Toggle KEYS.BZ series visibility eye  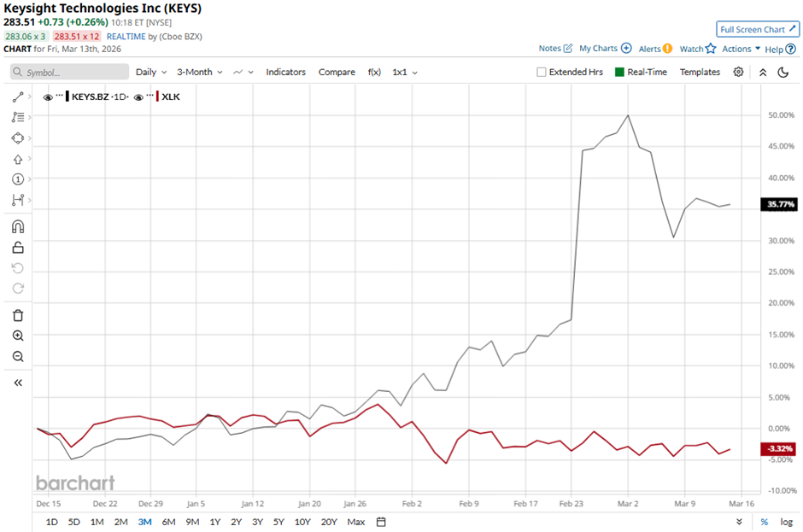click(48, 97)
